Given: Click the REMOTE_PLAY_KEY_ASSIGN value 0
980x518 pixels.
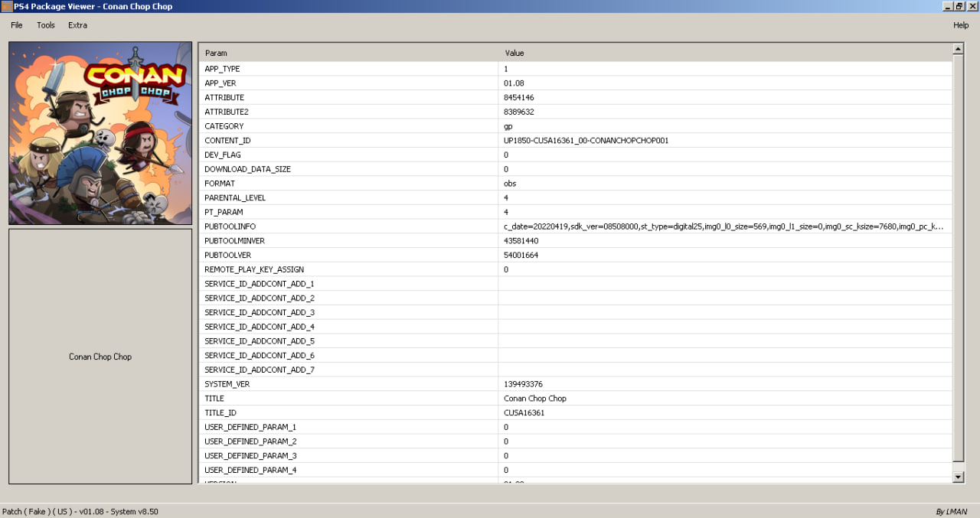Looking at the screenshot, I should click(506, 269).
